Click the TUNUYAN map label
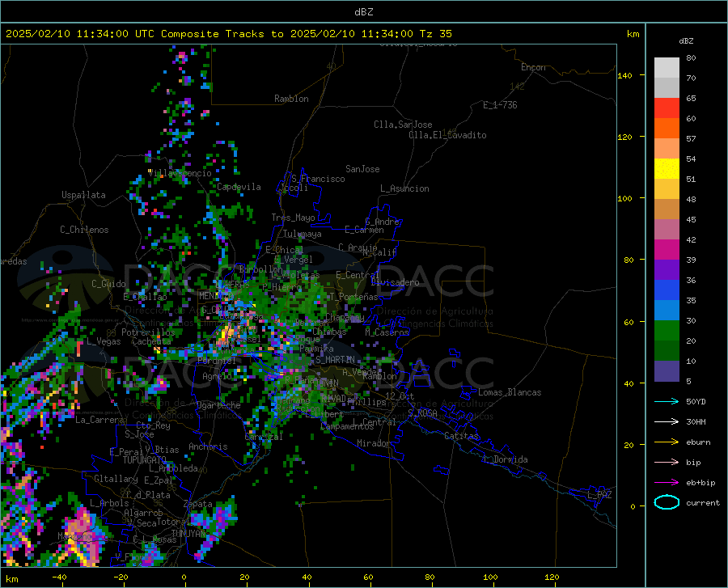 coord(188,533)
